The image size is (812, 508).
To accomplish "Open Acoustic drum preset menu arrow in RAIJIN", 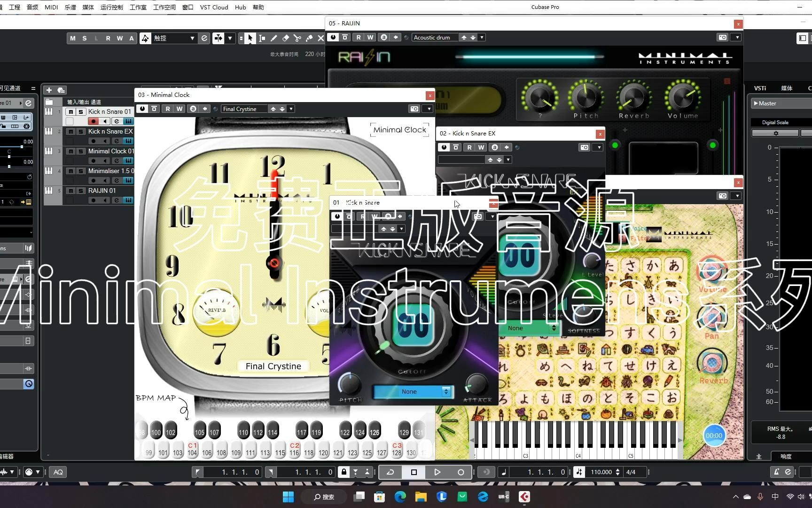I will [482, 37].
